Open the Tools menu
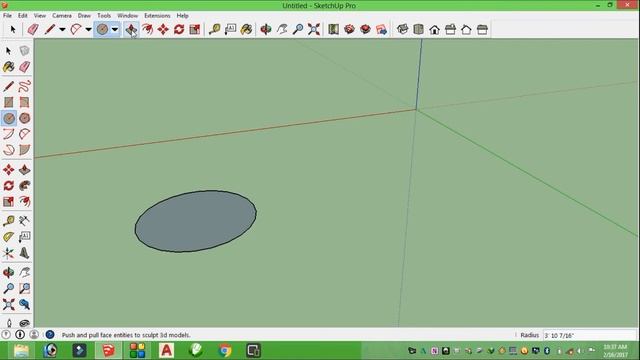Image resolution: width=640 pixels, height=360 pixels. coord(104,16)
